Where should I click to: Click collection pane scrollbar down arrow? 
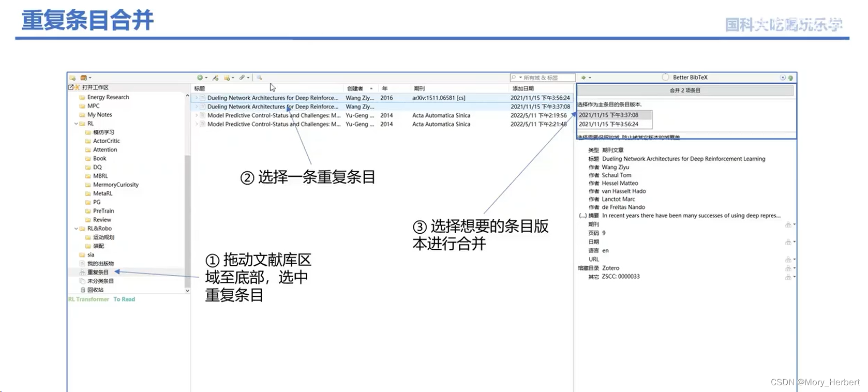coord(187,291)
